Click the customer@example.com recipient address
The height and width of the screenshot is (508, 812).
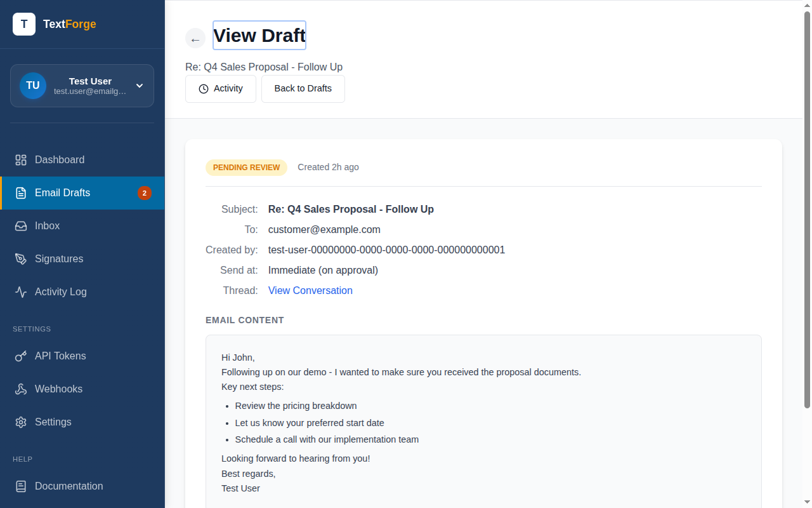pos(324,230)
